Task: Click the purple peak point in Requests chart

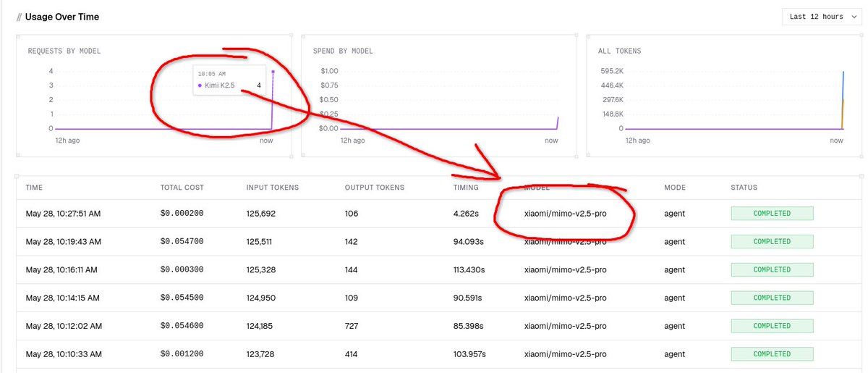Action: click(x=273, y=72)
